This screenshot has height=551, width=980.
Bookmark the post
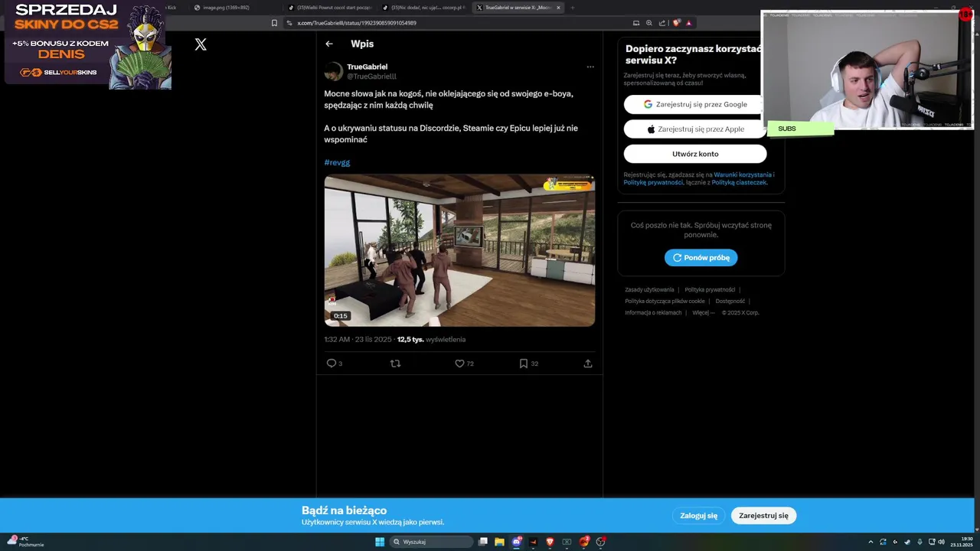click(x=524, y=364)
